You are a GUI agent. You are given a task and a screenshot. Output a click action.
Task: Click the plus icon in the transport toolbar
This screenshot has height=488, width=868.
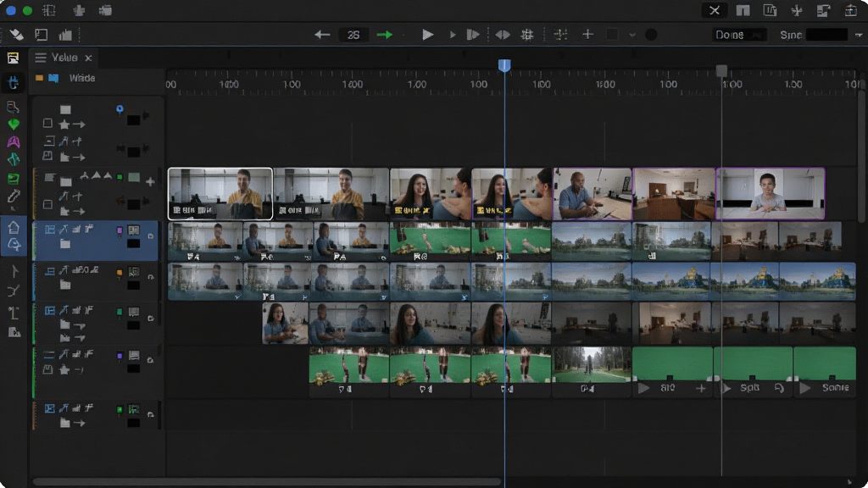588,35
